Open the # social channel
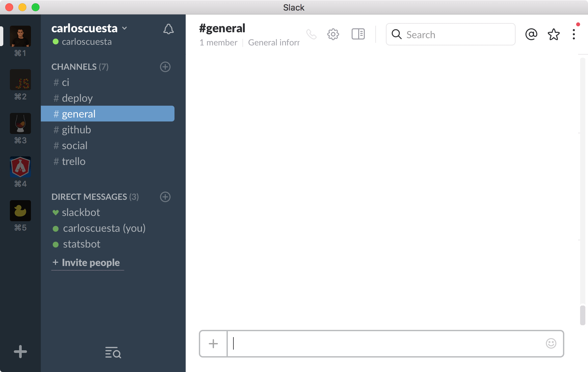 108,146
